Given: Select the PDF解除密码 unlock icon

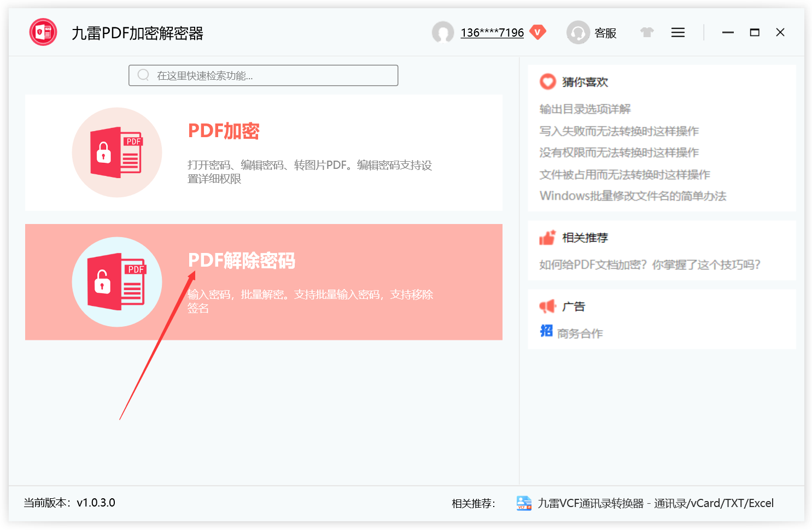Looking at the screenshot, I should (116, 281).
